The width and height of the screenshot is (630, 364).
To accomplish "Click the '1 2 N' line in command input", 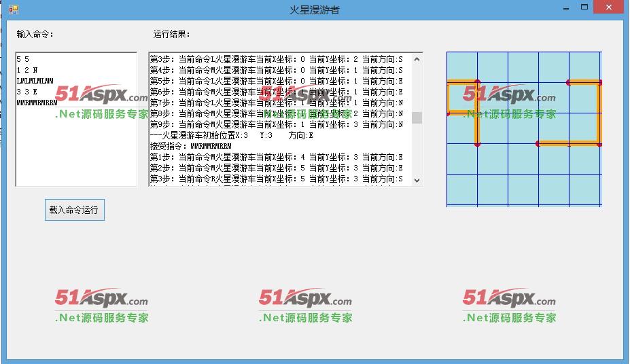I will click(27, 70).
